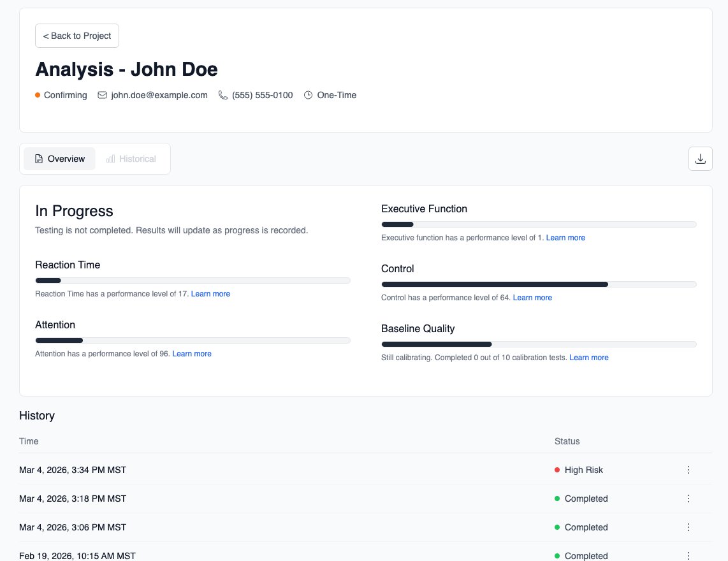The height and width of the screenshot is (561, 728).
Task: Go back using Back to Project button
Action: [77, 36]
